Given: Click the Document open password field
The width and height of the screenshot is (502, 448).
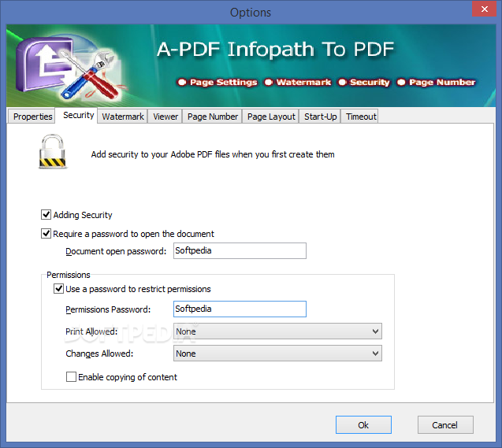Looking at the screenshot, I should tap(240, 250).
